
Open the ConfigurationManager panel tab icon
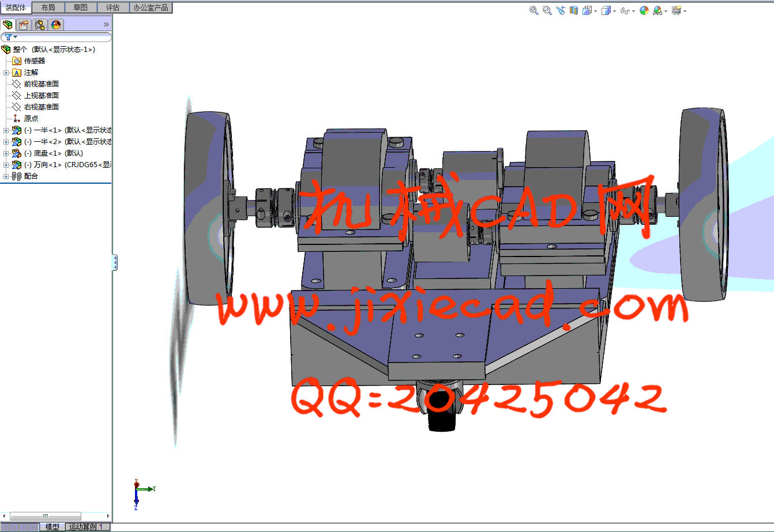coord(40,25)
